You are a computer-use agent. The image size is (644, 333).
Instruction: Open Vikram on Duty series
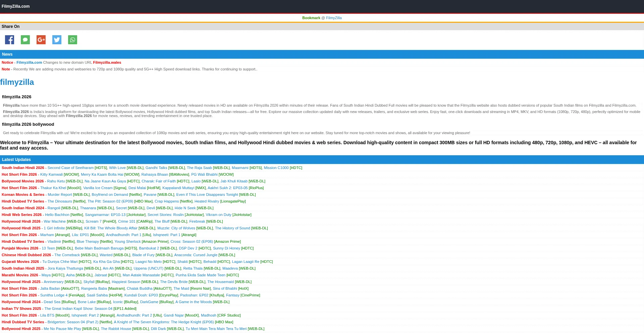point(218,215)
